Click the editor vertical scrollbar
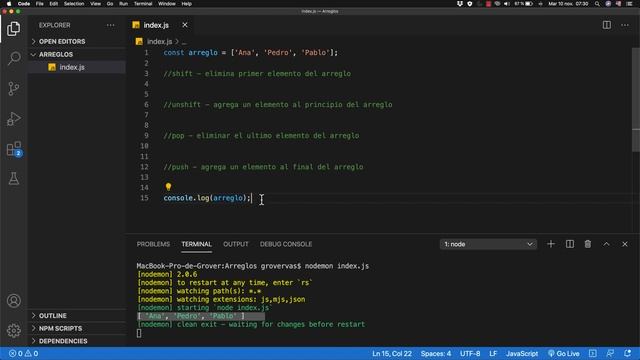This screenshot has height=360, width=640. [x=636, y=100]
